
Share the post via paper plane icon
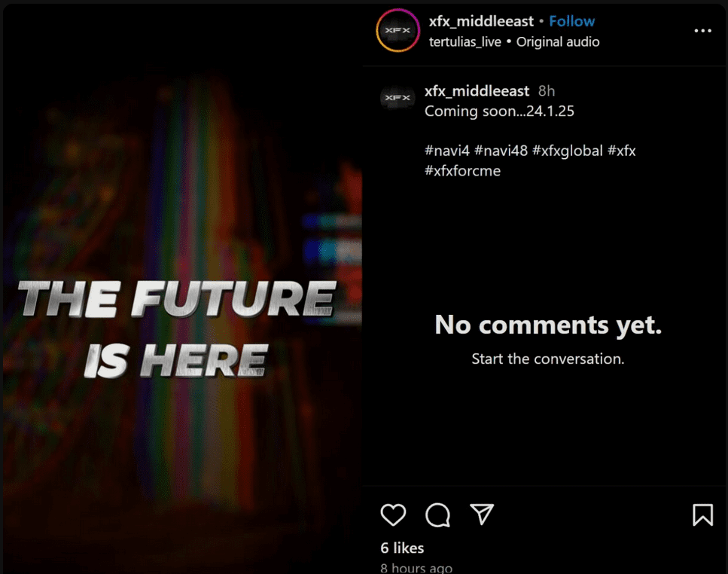click(x=482, y=514)
